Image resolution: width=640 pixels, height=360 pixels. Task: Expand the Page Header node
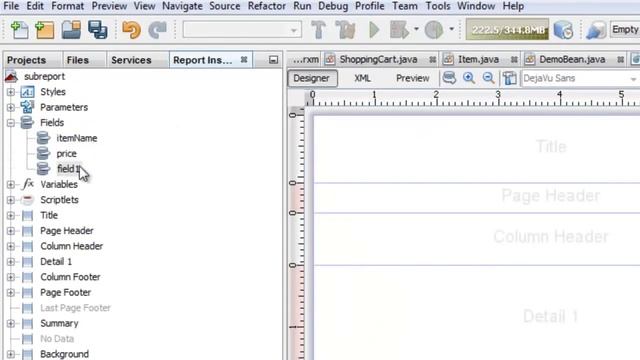11,231
